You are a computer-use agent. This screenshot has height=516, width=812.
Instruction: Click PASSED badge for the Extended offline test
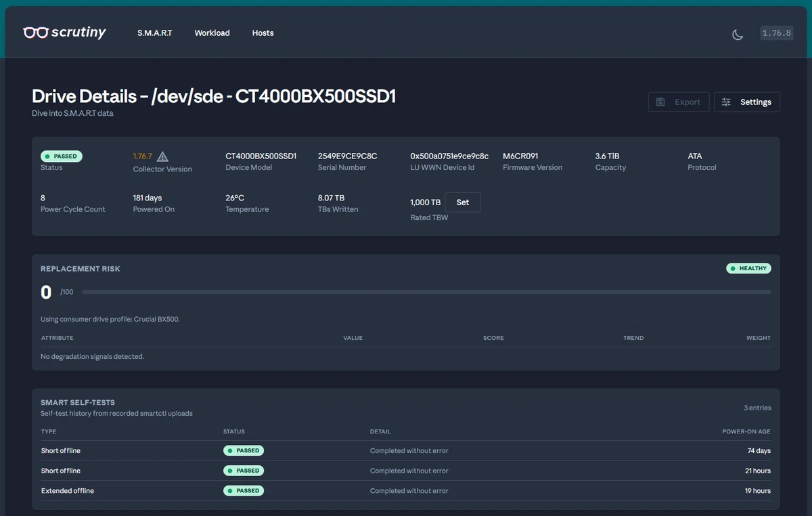pos(244,490)
